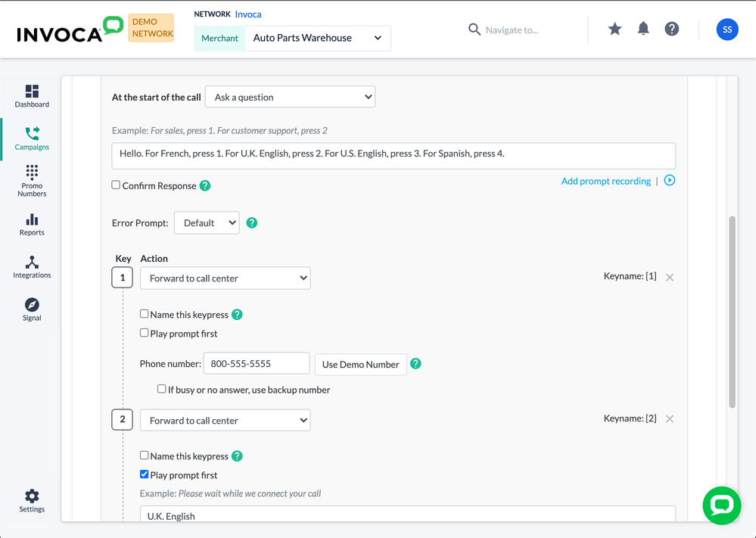The height and width of the screenshot is (538, 756).
Task: Open the Error Prompt Default dropdown
Action: tap(207, 223)
